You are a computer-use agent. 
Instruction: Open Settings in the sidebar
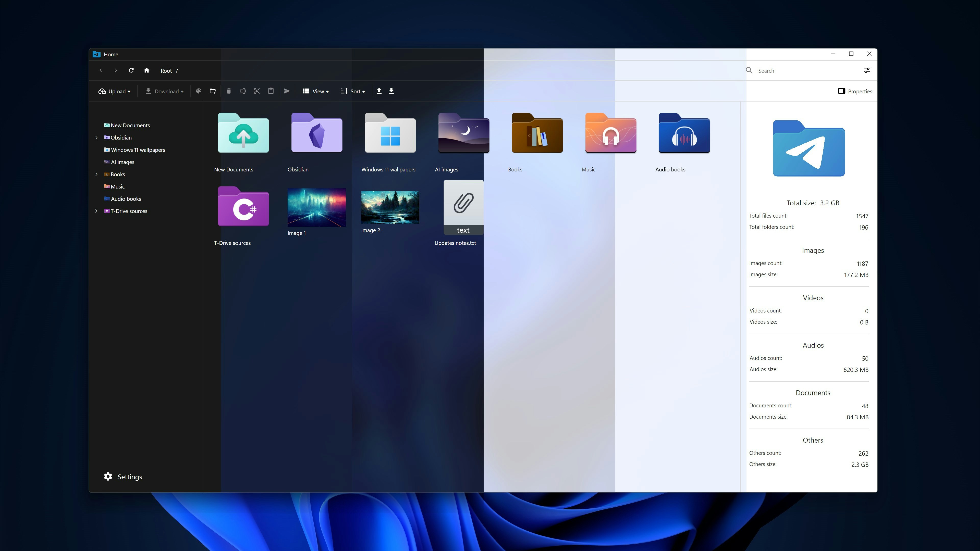pyautogui.click(x=123, y=477)
